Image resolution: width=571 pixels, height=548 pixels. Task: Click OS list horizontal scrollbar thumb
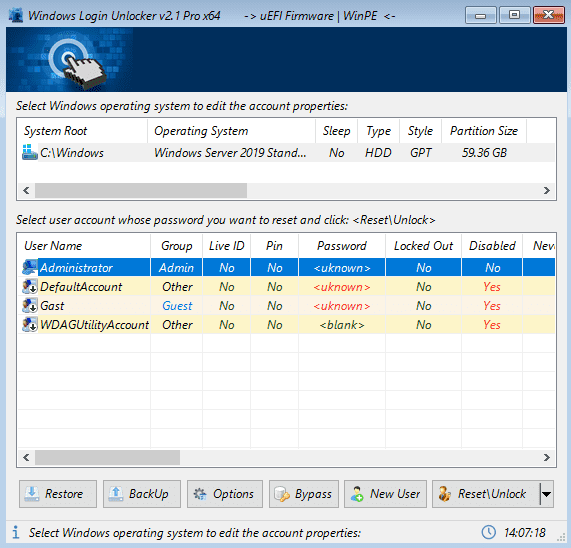[141, 190]
